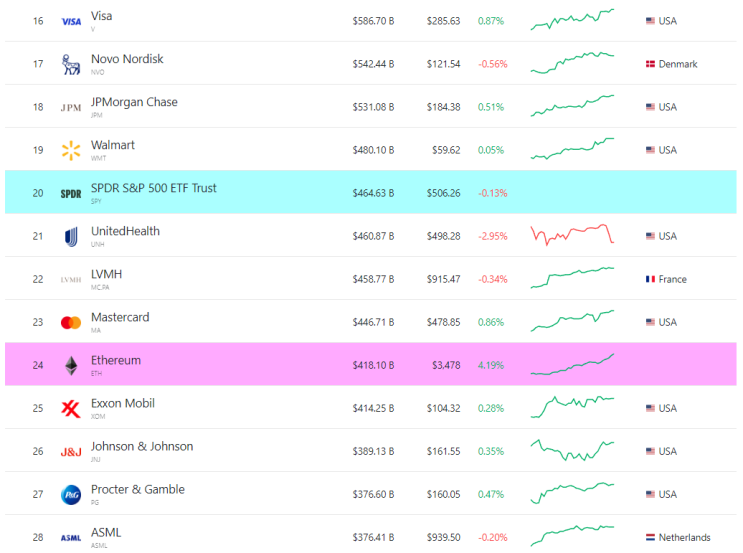Viewport: 743px width, 553px height.
Task: Click the Walmart spark logo
Action: 71,150
